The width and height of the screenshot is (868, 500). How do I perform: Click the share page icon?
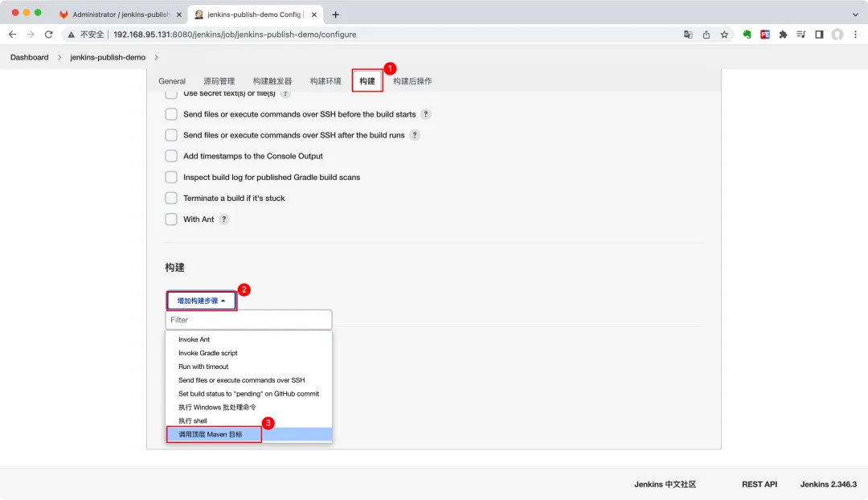[706, 35]
